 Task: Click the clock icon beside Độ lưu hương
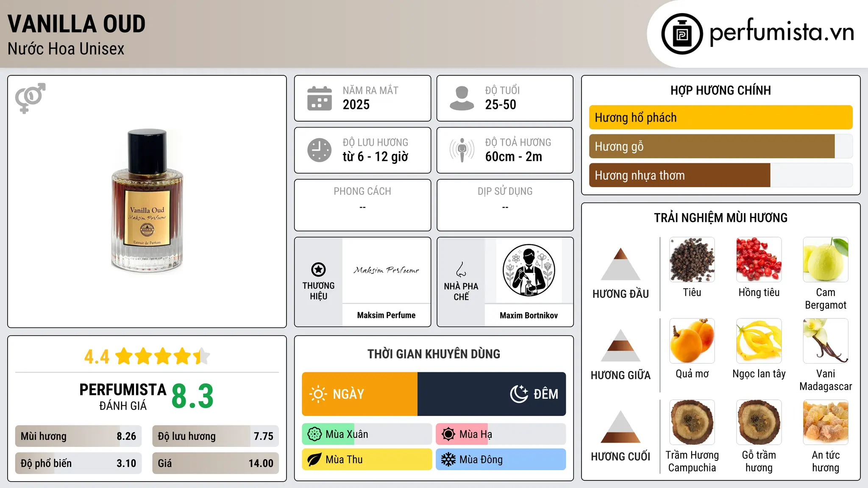320,150
